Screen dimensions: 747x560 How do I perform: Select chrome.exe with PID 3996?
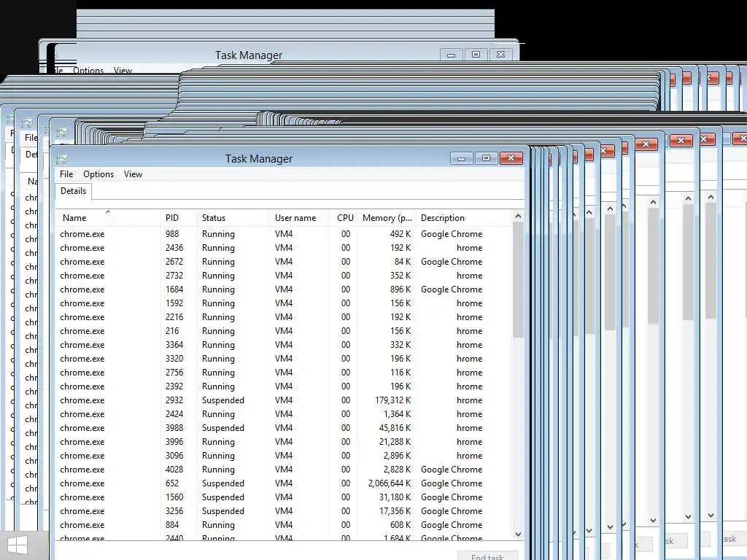(x=284, y=441)
